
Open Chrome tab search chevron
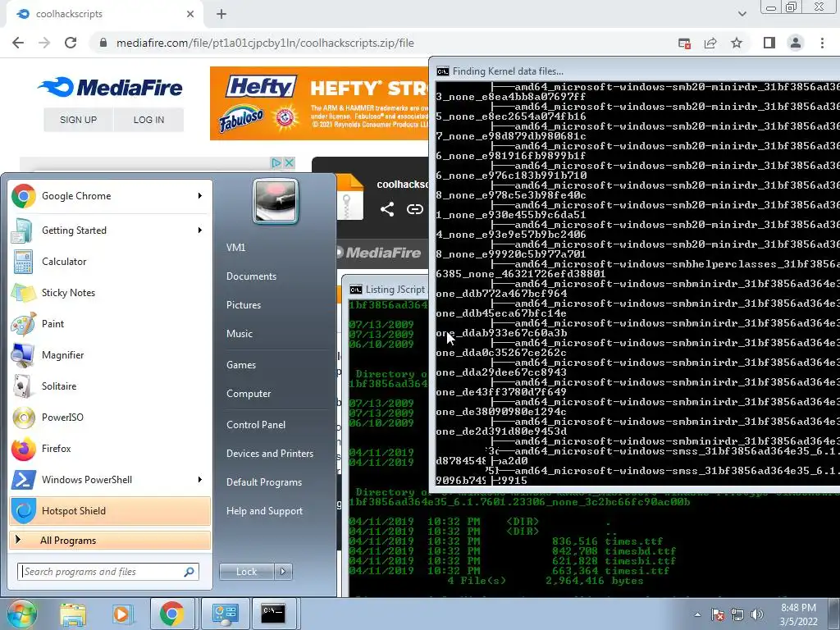(742, 14)
